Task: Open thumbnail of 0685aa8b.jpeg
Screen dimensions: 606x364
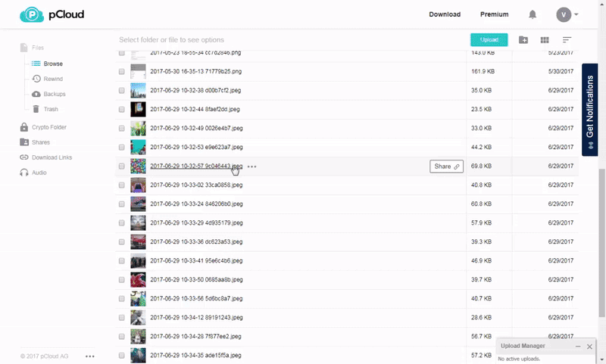Action: coord(138,279)
